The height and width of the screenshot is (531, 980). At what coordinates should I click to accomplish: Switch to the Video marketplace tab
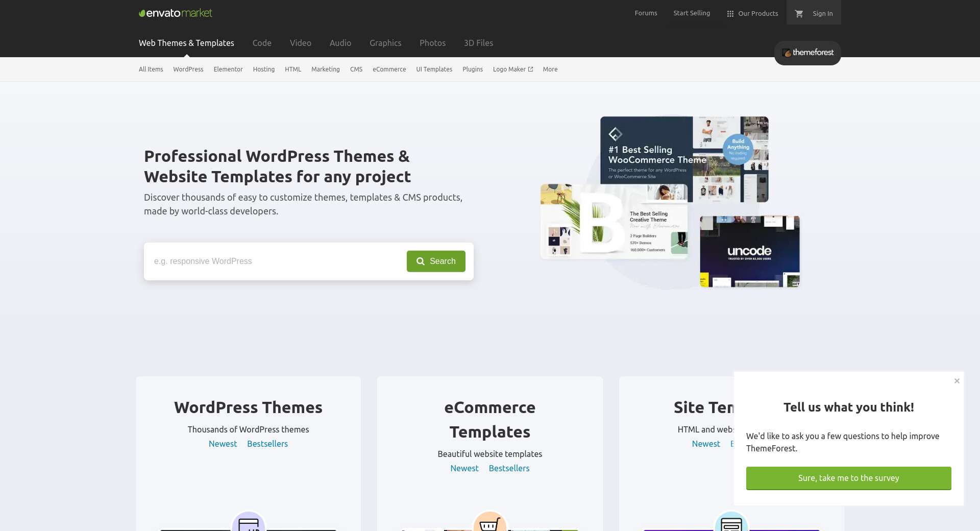301,43
